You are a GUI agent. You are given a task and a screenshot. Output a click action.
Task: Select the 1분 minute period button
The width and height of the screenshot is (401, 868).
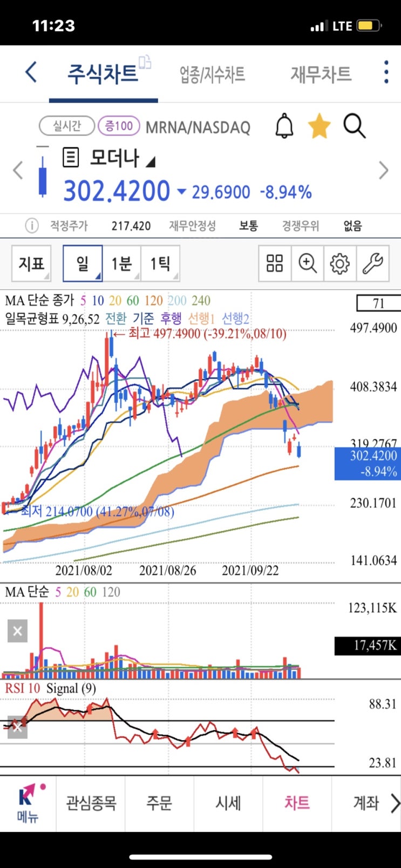coord(121,263)
